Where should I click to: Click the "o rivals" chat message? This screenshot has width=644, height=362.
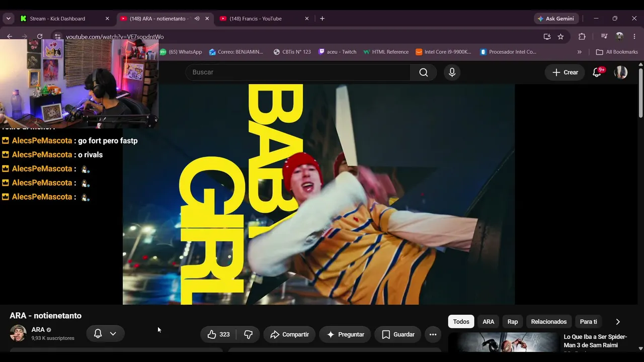pyautogui.click(x=90, y=155)
